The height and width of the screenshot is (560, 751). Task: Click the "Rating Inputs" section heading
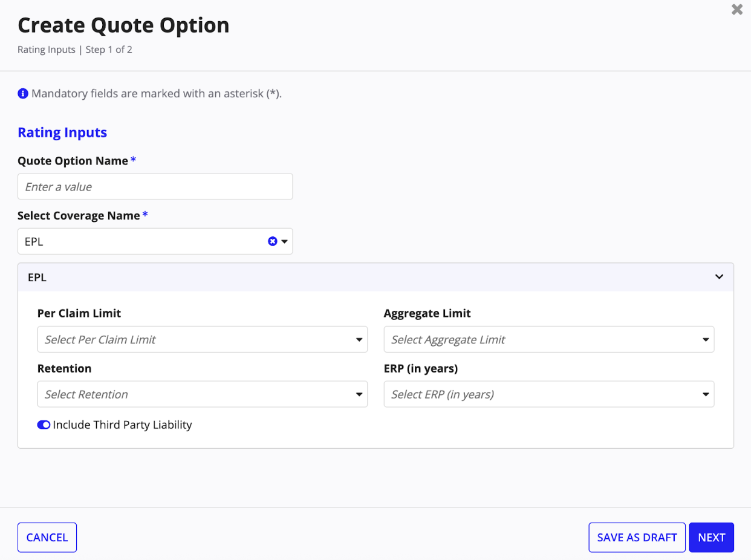62,132
